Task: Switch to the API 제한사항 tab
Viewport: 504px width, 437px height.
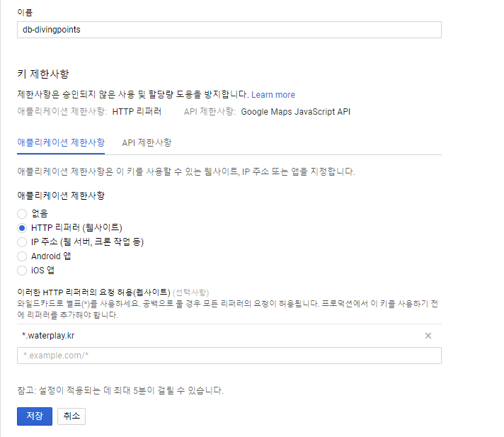Action: coord(147,142)
